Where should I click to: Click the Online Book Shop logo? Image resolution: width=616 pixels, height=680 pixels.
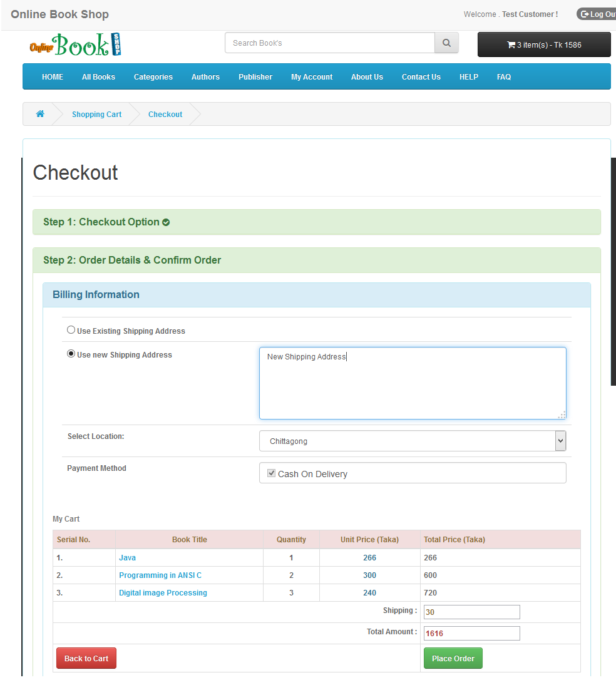point(75,44)
